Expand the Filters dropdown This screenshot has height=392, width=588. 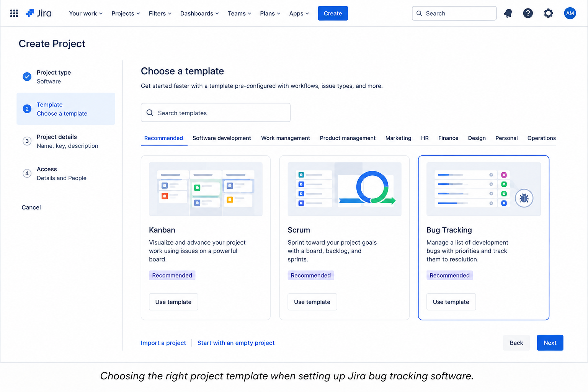160,13
